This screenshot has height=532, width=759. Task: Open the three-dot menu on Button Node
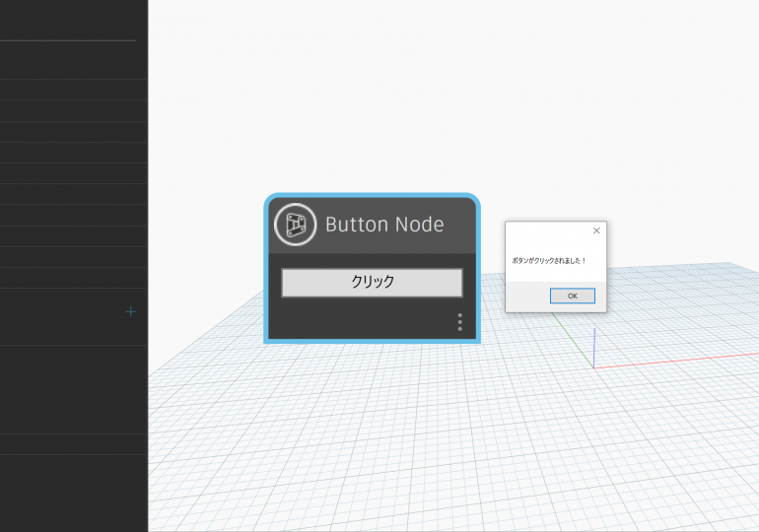point(459,322)
